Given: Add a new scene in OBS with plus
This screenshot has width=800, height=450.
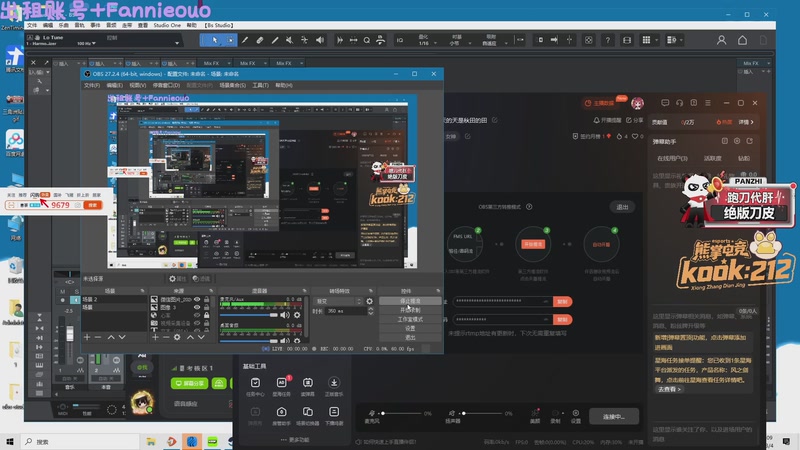Looking at the screenshot, I should point(87,337).
